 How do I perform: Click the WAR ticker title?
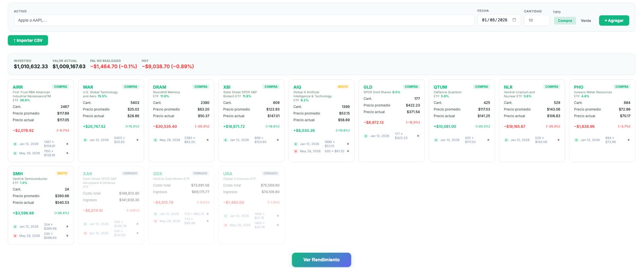pyautogui.click(x=88, y=87)
